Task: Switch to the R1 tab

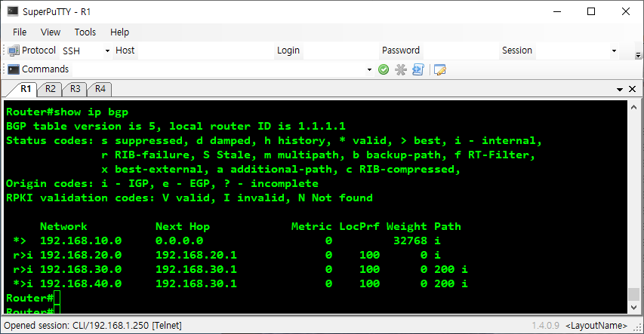Action: coord(26,89)
